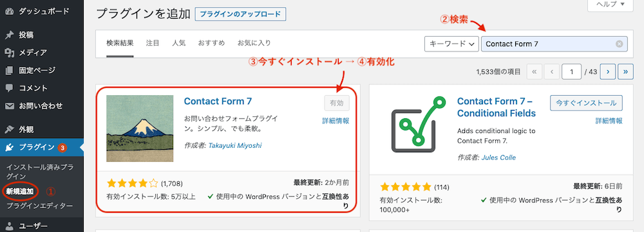This screenshot has height=232, width=644.
Task: Go to first page of results
Action: 534,72
